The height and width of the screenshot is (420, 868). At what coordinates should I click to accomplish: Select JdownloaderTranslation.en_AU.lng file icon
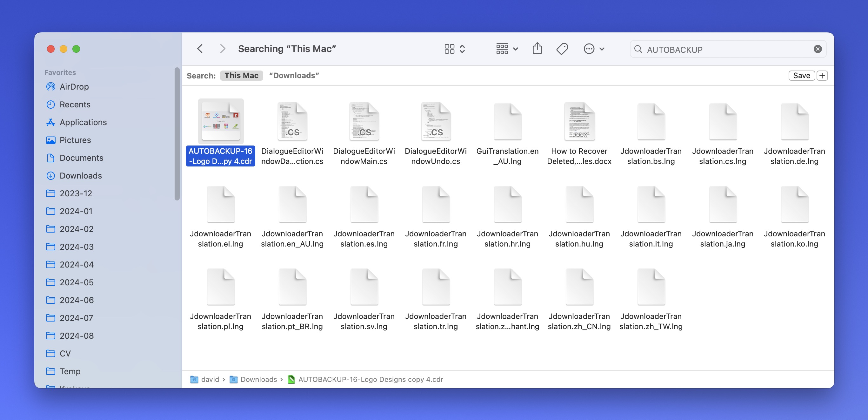[x=292, y=204]
